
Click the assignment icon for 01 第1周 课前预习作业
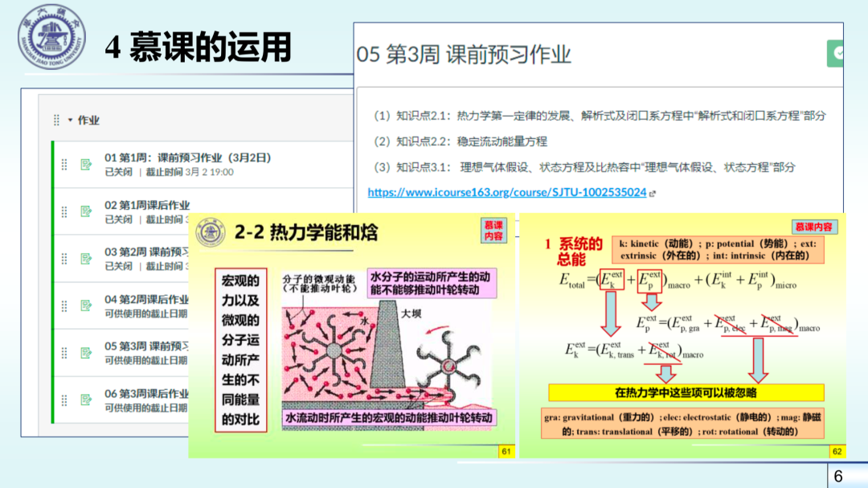86,165
